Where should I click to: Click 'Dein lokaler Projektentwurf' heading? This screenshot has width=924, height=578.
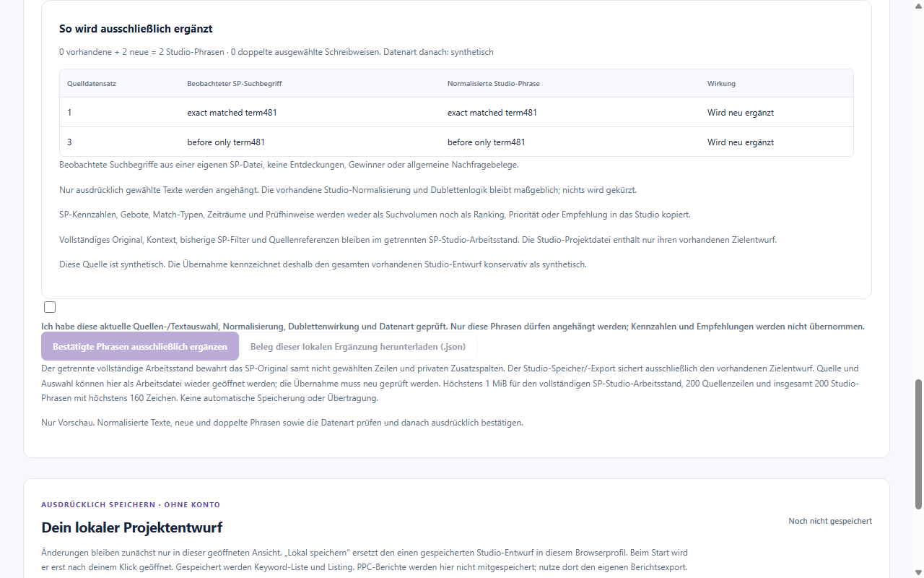pos(132,527)
